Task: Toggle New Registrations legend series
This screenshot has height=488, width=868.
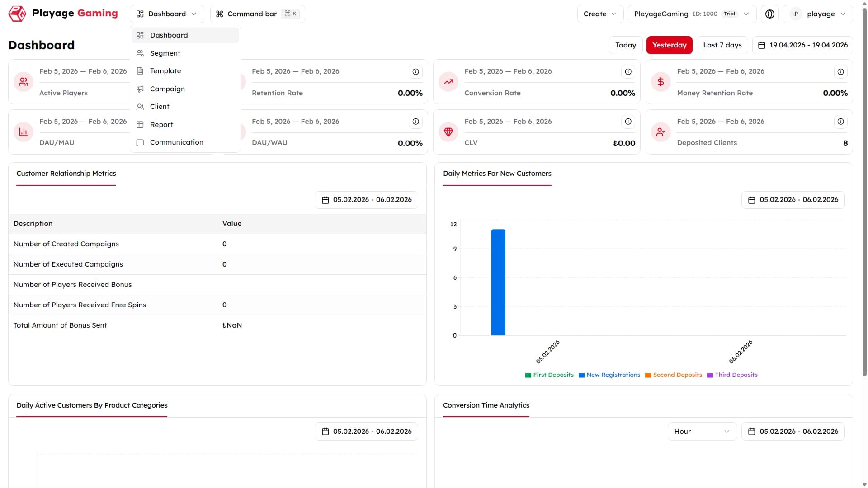Action: coord(609,375)
